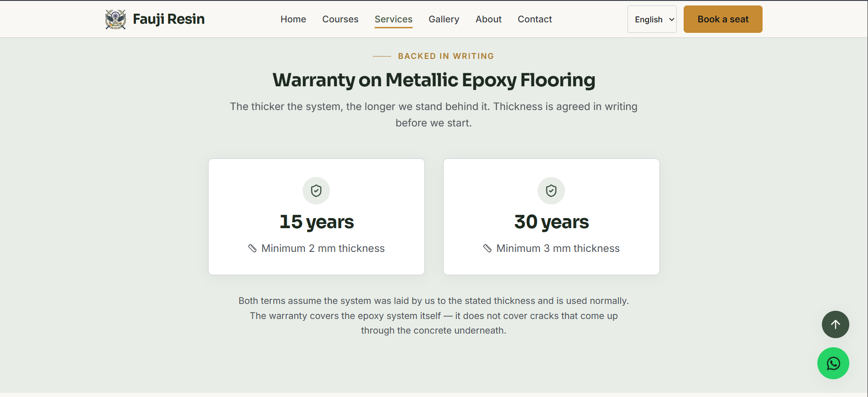Open the Courses page

click(x=340, y=19)
